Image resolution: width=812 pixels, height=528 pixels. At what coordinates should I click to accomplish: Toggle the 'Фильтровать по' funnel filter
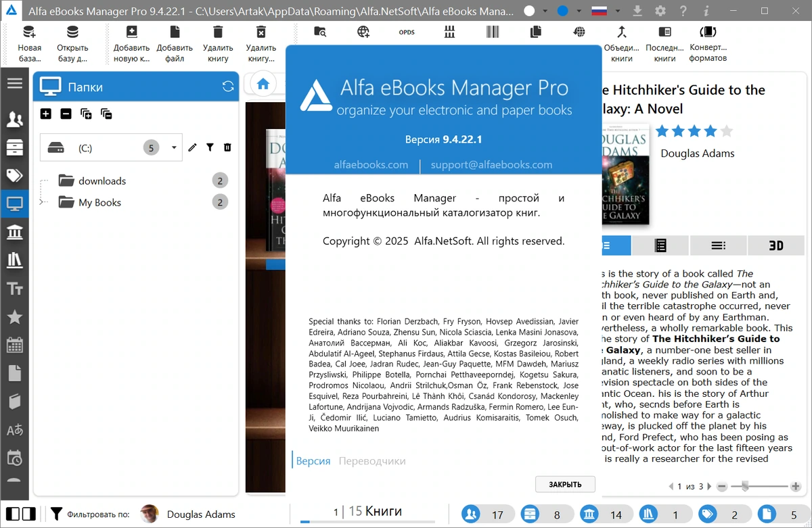pyautogui.click(x=56, y=514)
